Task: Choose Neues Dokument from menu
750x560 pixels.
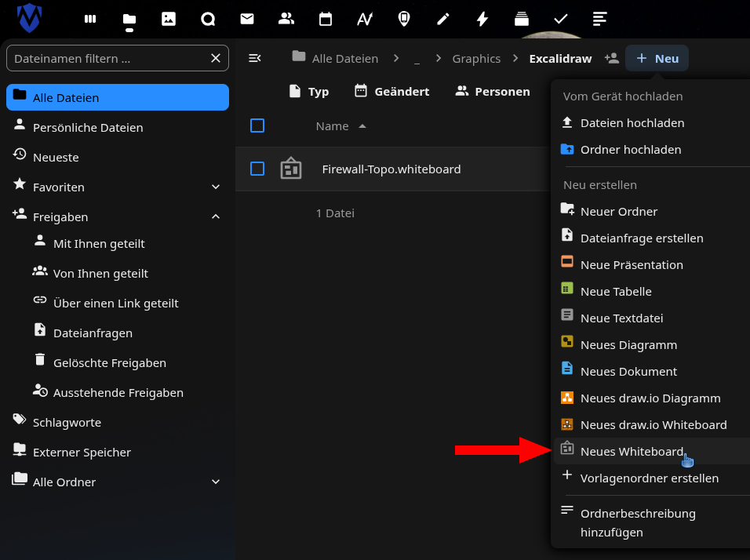Action: [651, 372]
